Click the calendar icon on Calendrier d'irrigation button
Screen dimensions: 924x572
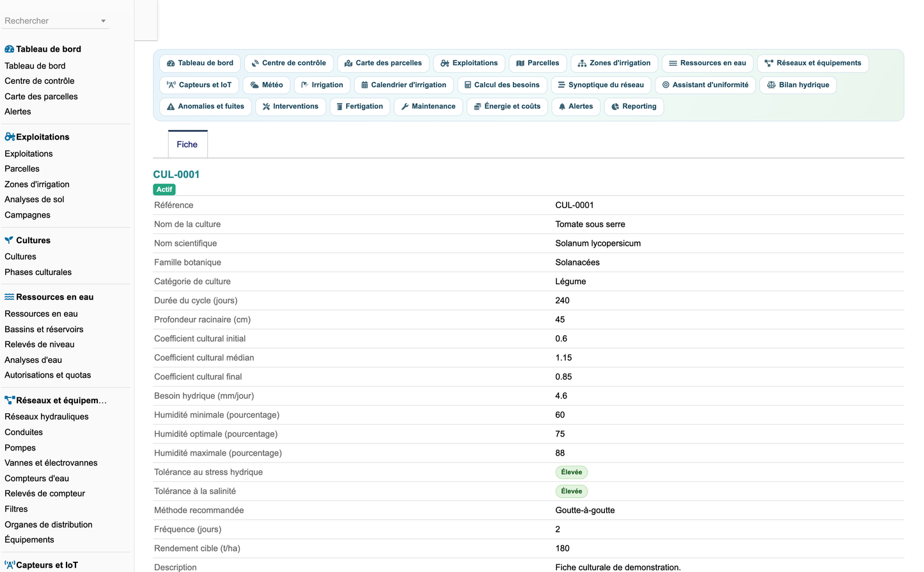[364, 85]
